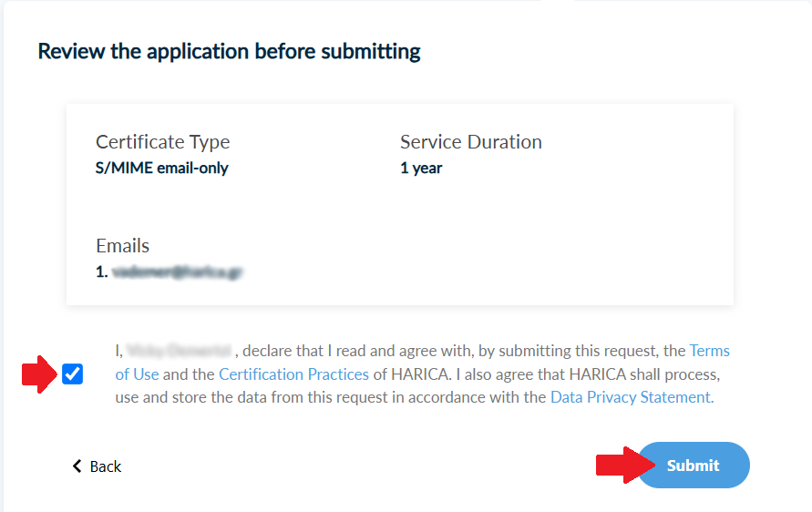The image size is (812, 512).
Task: Select the Certificate Type label
Action: [x=162, y=142]
